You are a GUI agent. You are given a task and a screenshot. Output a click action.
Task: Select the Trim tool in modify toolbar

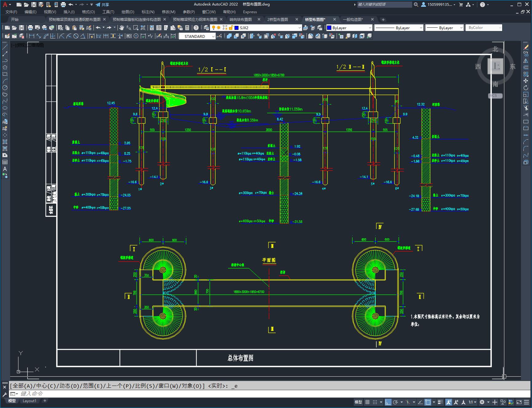(526, 108)
